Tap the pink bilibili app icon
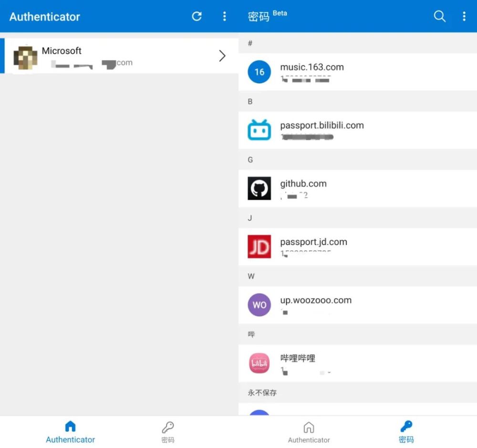Screen dimensions: 477x448 [x=259, y=363]
